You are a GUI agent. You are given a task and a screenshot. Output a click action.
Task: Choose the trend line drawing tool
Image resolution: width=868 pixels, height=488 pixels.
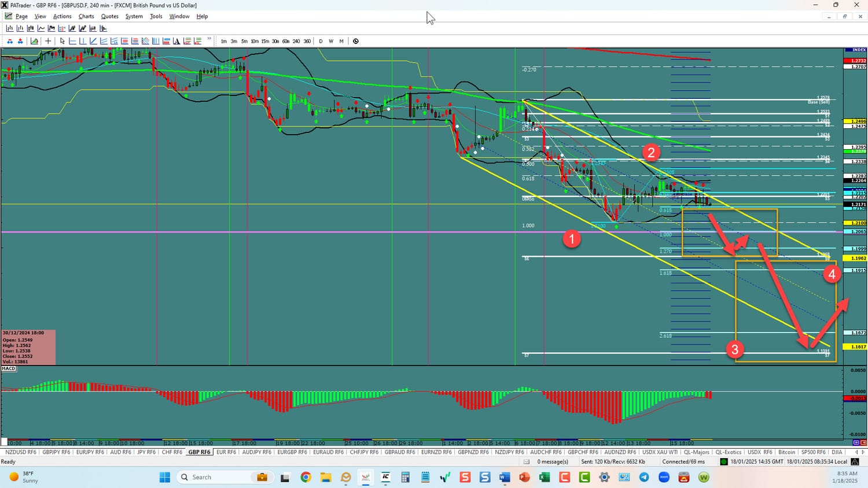click(x=94, y=41)
